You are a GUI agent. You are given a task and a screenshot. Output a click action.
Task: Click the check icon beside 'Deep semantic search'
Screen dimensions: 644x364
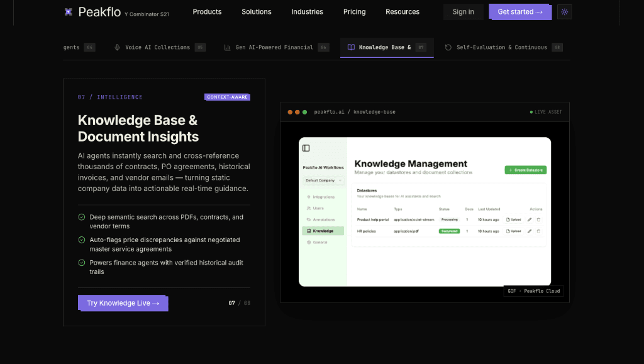click(x=82, y=217)
